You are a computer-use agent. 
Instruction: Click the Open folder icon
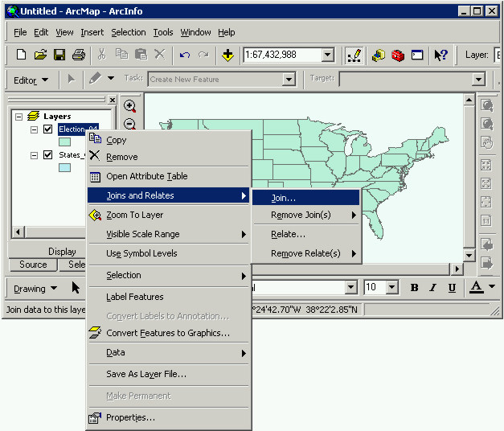point(40,55)
